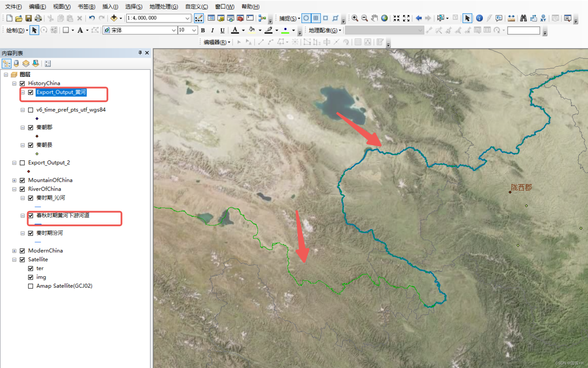
Task: Go back to previous extent arrow
Action: [x=419, y=18]
